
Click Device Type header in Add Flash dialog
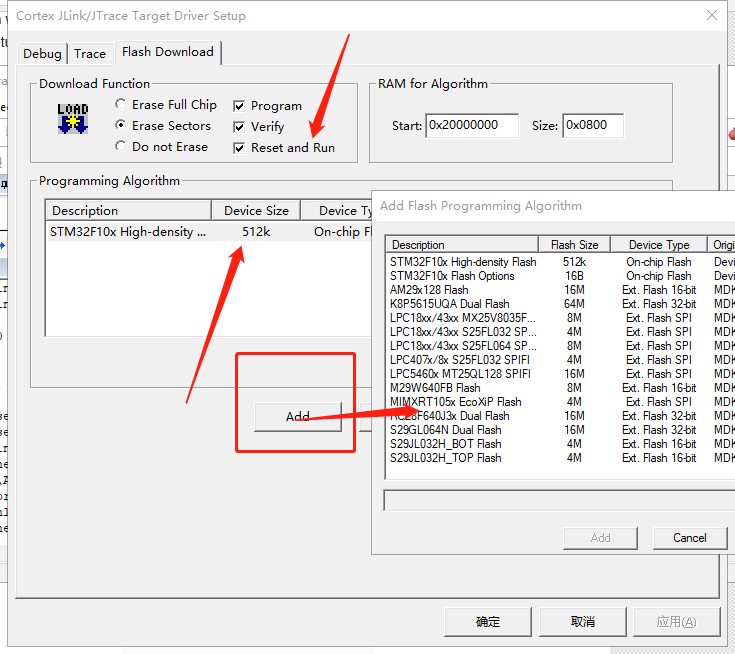pyautogui.click(x=659, y=245)
